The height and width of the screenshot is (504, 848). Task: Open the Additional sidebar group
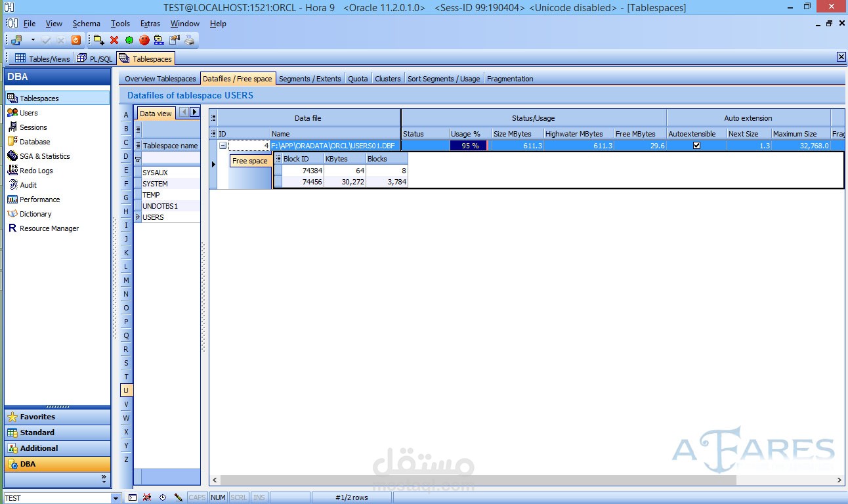[x=57, y=448]
